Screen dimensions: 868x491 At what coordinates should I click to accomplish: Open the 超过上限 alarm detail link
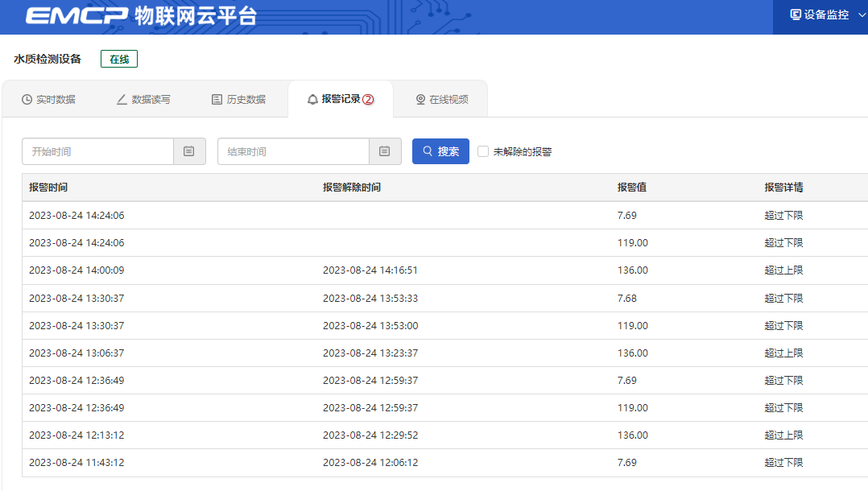pos(783,270)
